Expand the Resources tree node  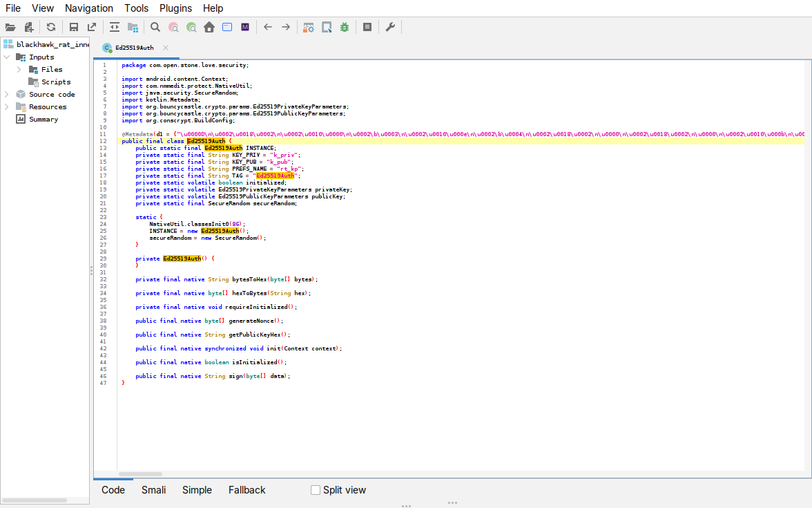pos(7,106)
